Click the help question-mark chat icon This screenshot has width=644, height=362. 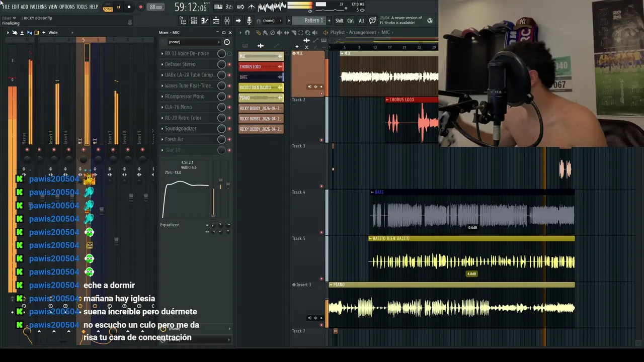[372, 21]
